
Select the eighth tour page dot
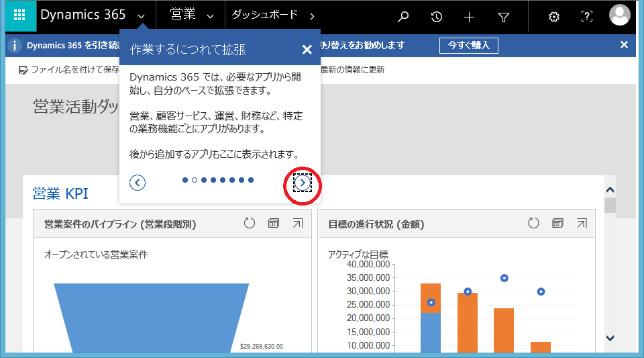click(251, 180)
